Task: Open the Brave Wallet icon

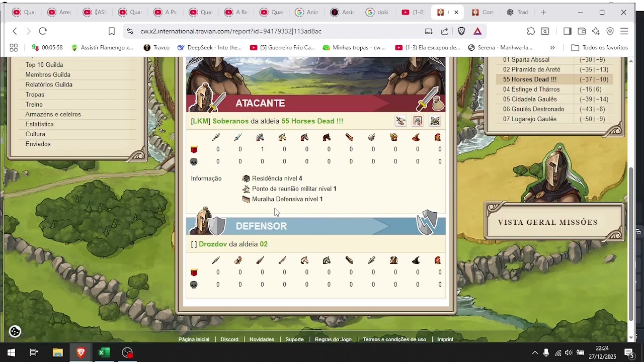Action: coord(582,31)
